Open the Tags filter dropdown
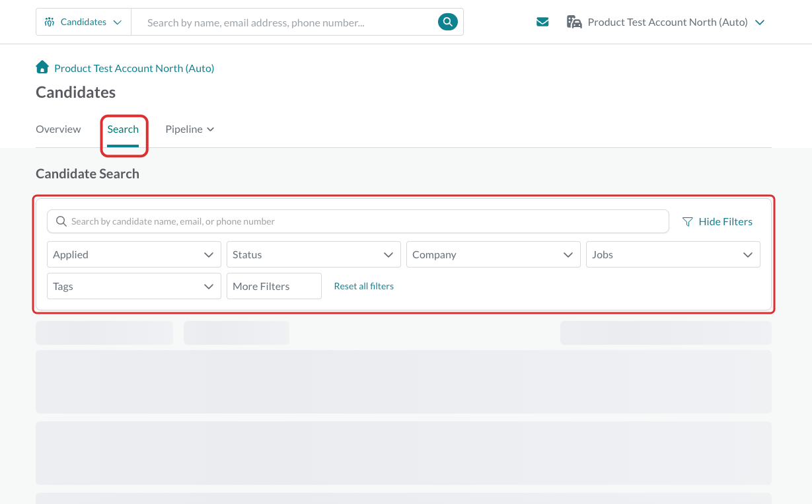Image resolution: width=812 pixels, height=504 pixels. pos(134,286)
